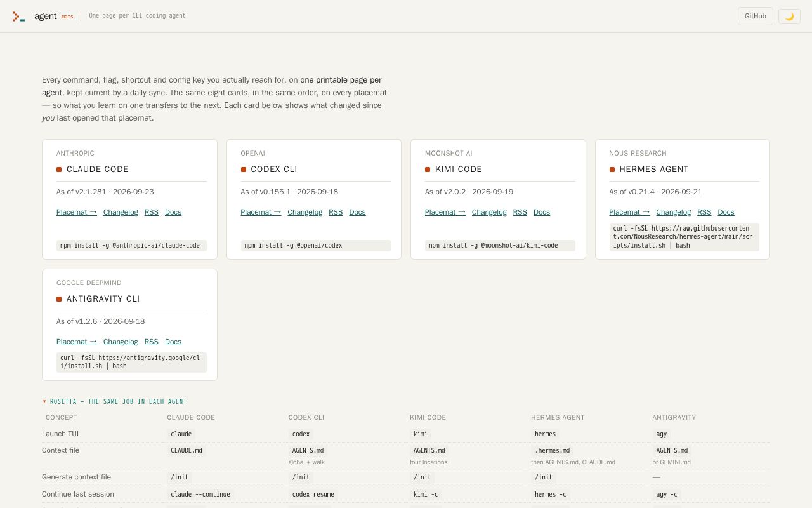Click the 'claude --continue' table cell

[200, 494]
